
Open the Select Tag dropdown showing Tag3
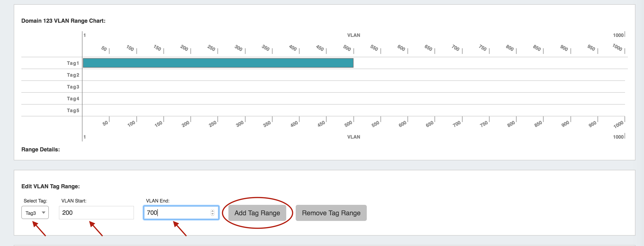pyautogui.click(x=35, y=213)
